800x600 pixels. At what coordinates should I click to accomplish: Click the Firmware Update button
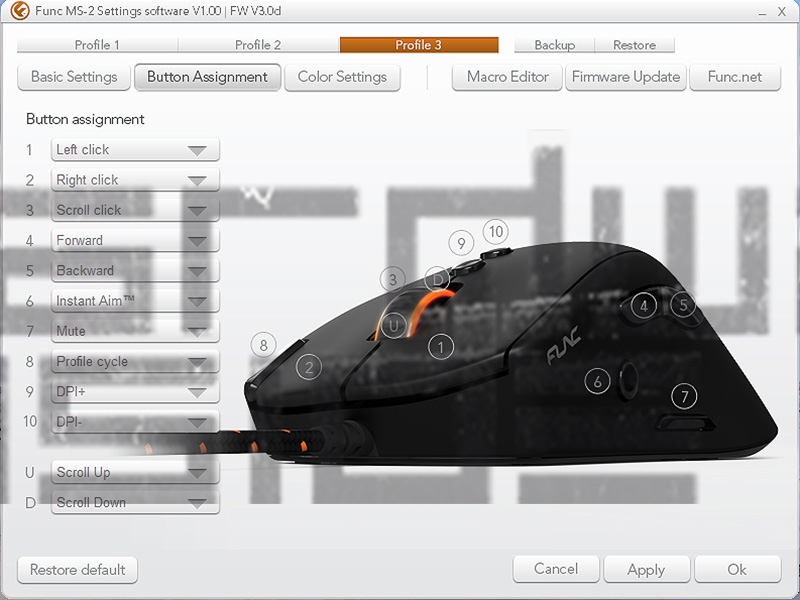(625, 77)
